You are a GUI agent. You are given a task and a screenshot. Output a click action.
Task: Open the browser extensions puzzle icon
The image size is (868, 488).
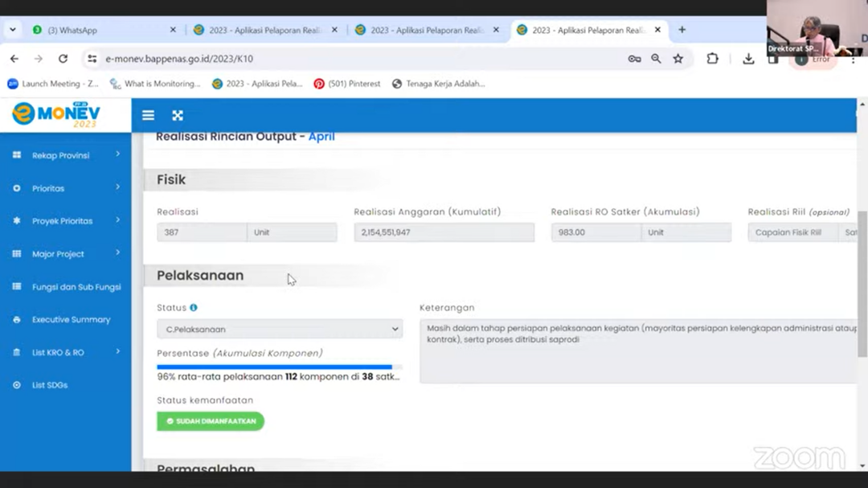click(712, 59)
